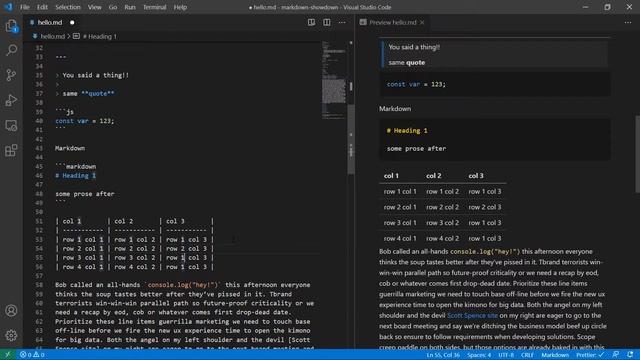Viewport: 640px width, 360px height.
Task: Open editor More Actions menu
Action: (x=342, y=22)
